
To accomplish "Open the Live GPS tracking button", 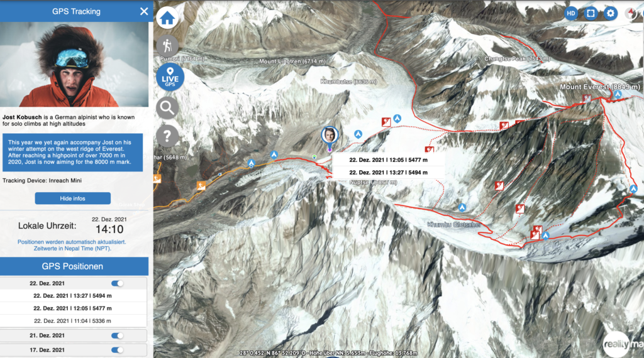I will (170, 77).
